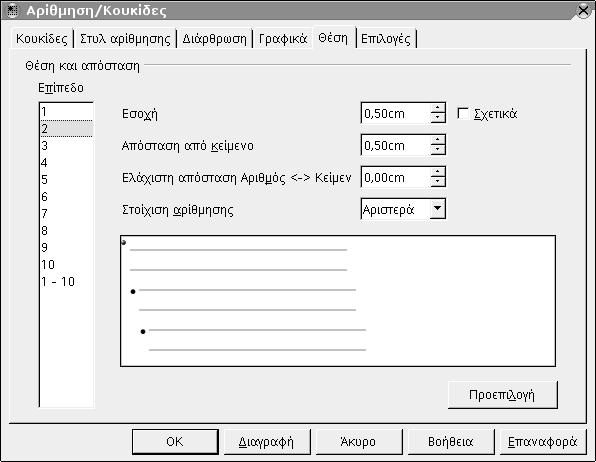Confirm with the OK button
Screen dimensions: 596x462
click(x=175, y=441)
